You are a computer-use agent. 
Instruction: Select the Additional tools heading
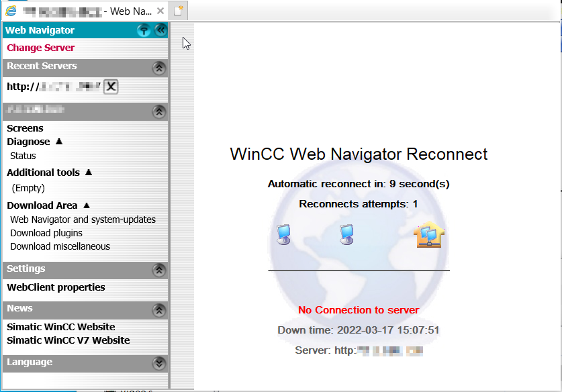[x=43, y=173]
